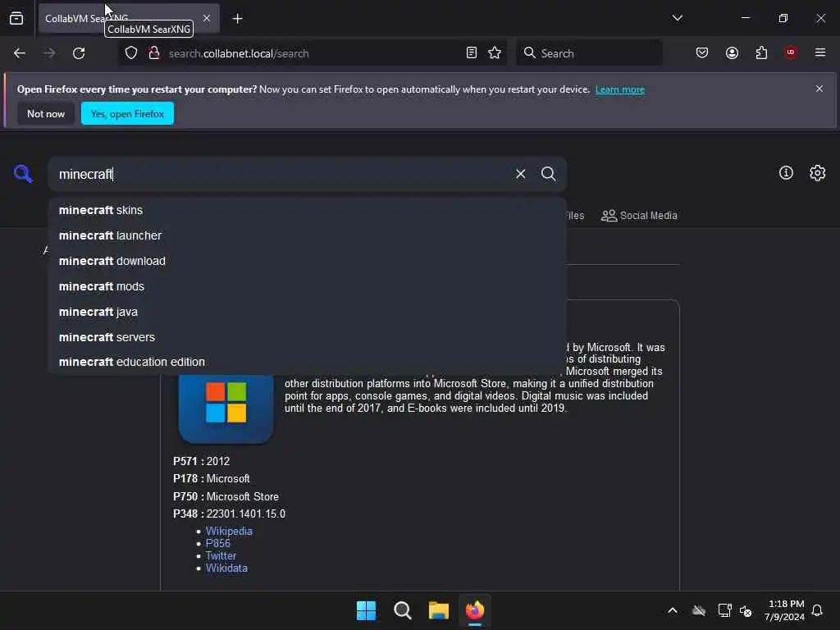Open the SearXNG about info icon
Screen dimensions: 840x630
(x=786, y=172)
